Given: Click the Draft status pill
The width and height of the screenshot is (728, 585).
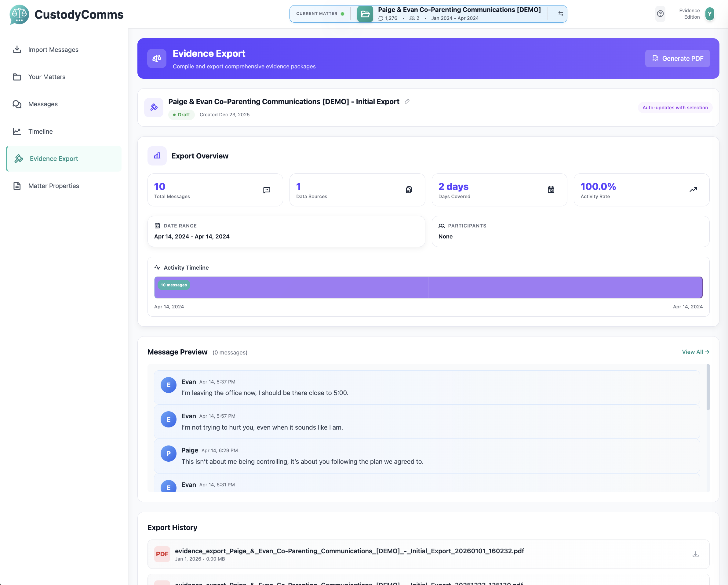Looking at the screenshot, I should pyautogui.click(x=181, y=114).
